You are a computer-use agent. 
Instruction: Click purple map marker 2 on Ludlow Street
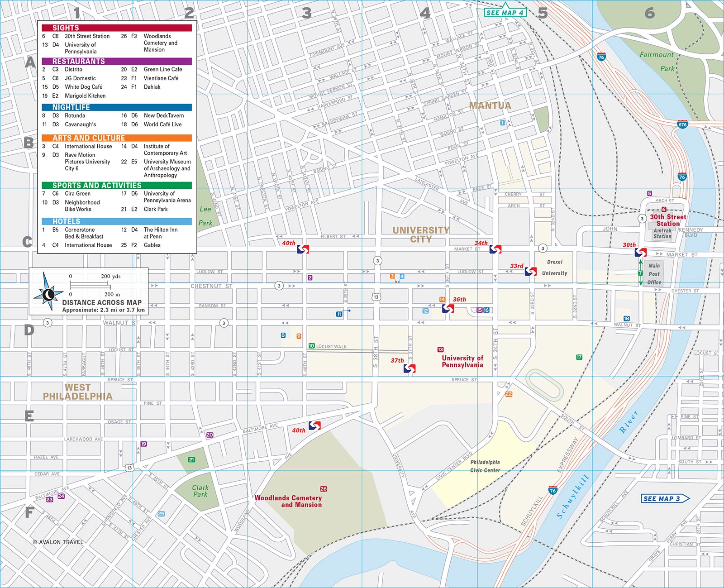tap(310, 277)
